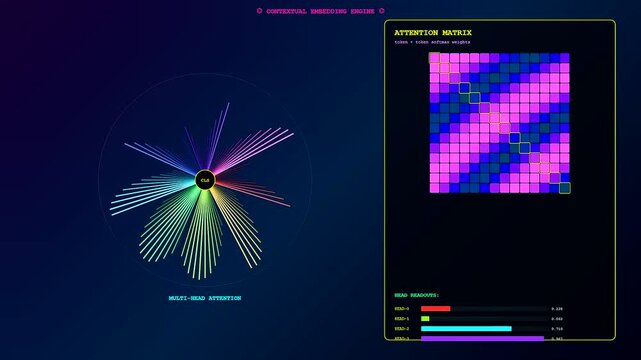This screenshot has width=641, height=360.
Task: Click the ATTENTION MATRIX panel heading
Action: click(x=433, y=33)
